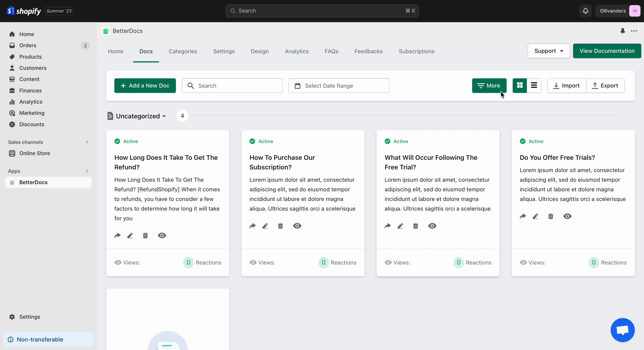
Task: Click the More filters button
Action: pos(489,85)
